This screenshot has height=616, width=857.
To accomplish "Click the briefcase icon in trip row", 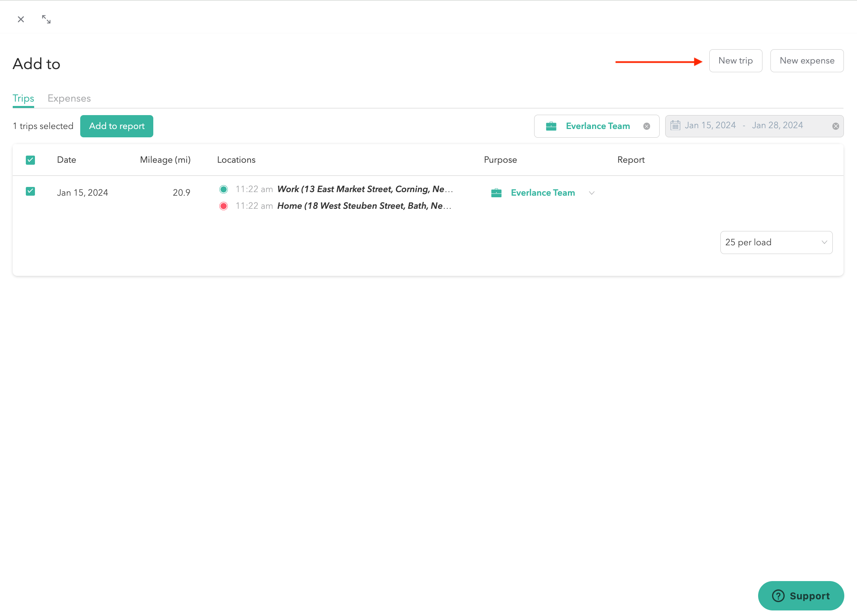I will click(496, 193).
